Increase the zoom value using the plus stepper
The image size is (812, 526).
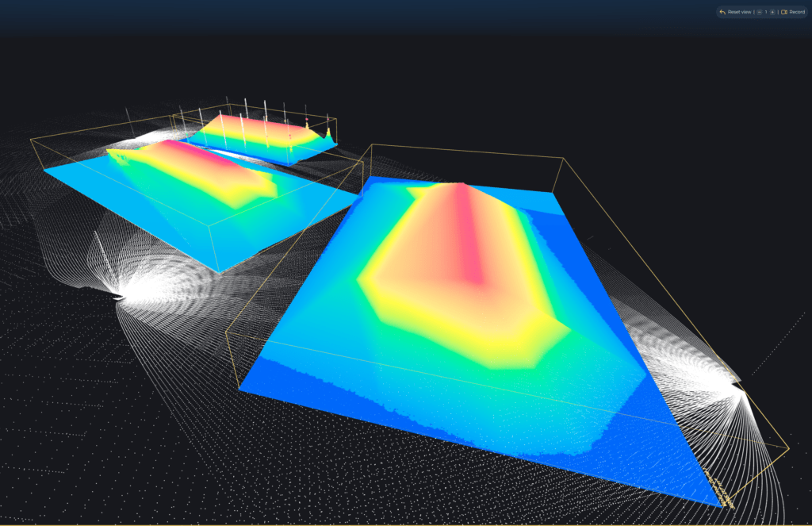[x=773, y=12]
